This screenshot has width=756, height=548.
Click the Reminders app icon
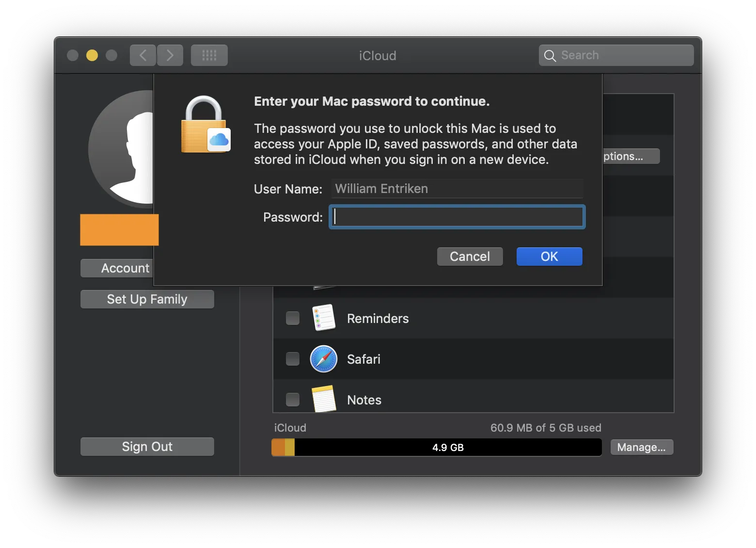(x=324, y=318)
